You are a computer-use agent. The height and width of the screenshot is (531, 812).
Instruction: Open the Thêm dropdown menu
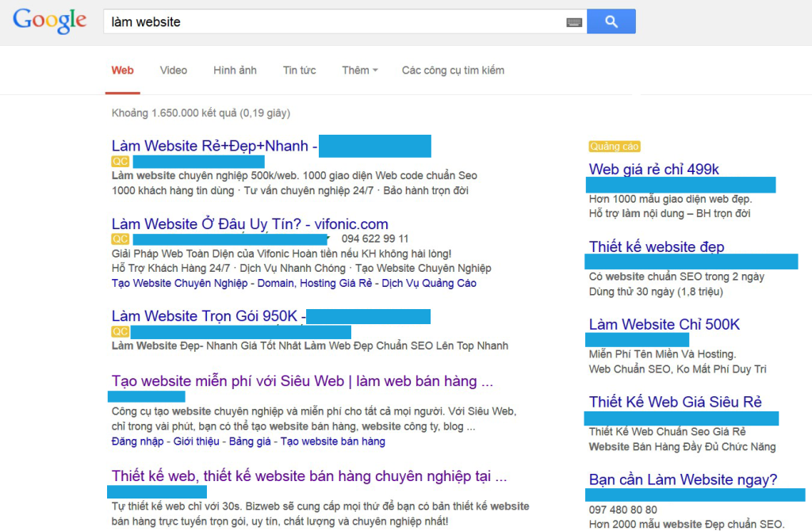coord(359,70)
